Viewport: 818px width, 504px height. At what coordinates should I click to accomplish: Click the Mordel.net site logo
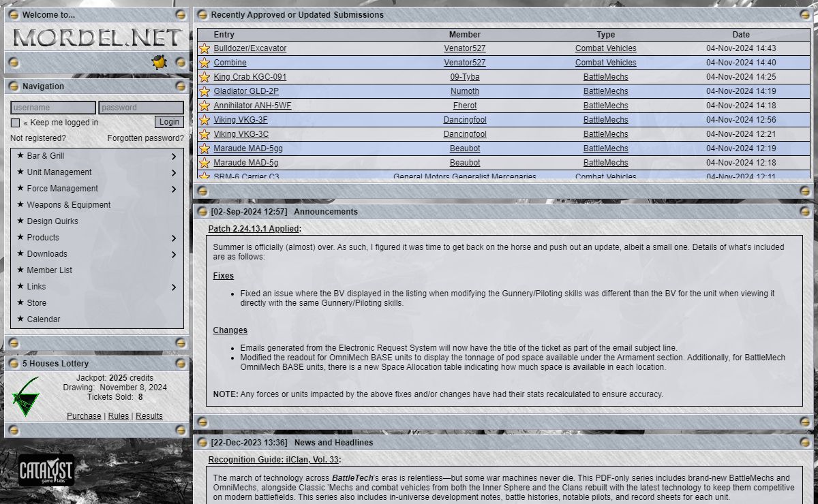(97, 37)
